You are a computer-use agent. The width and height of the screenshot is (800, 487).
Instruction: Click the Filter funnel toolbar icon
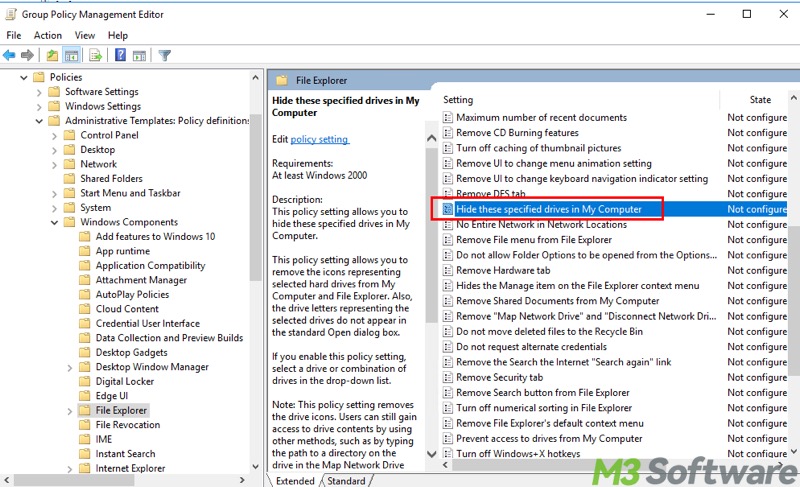(164, 55)
